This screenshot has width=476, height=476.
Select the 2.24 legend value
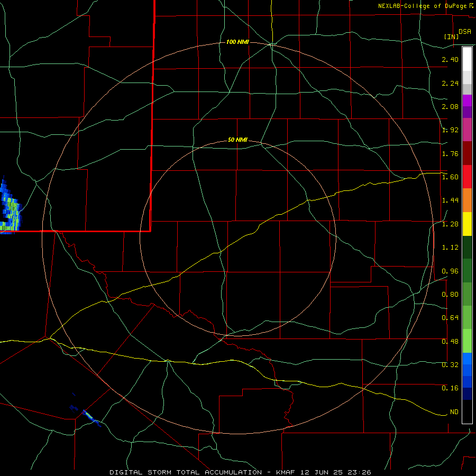[450, 83]
